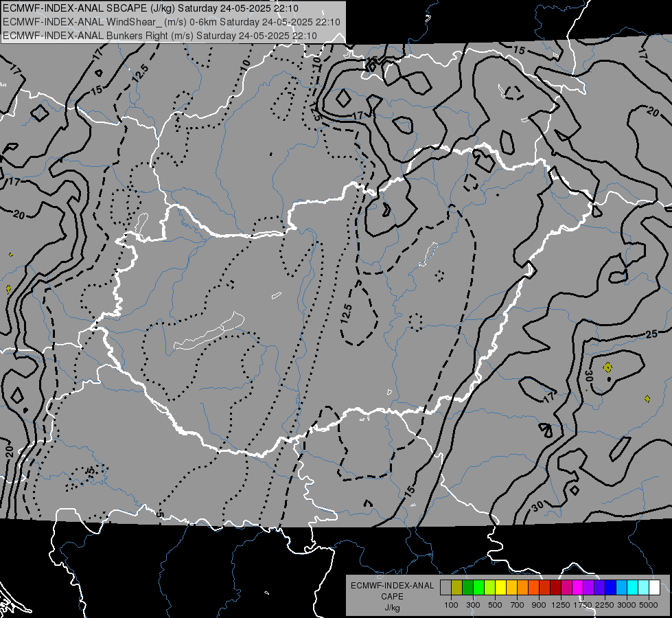
Task: Select the legend value 1250
Action: click(561, 605)
